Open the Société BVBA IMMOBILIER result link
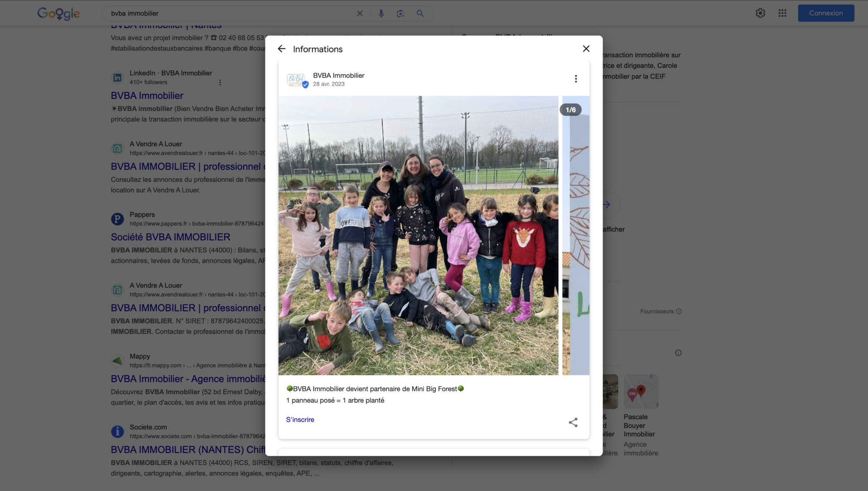This screenshot has width=868, height=491. coord(170,237)
